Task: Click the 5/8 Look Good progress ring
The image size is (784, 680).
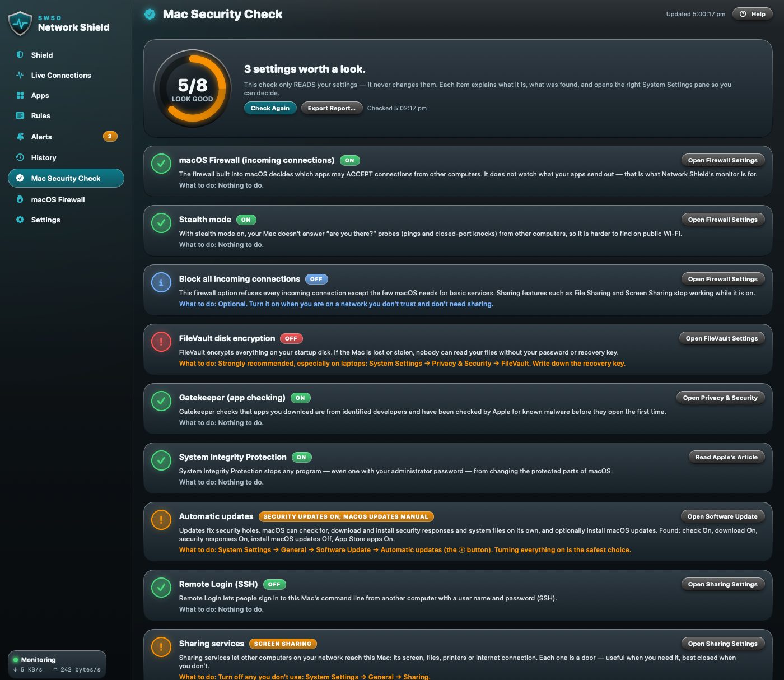Action: tap(192, 89)
